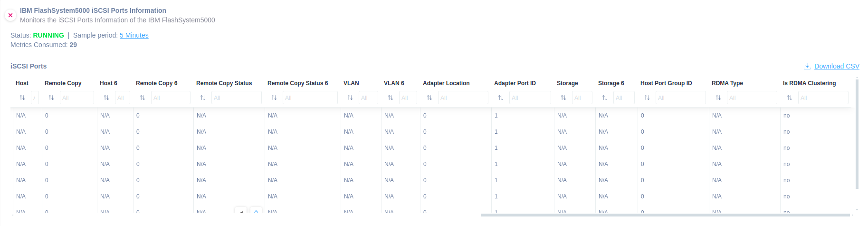This screenshot has height=226, width=868.
Task: Focus the Host column filter field
Action: tap(35, 98)
